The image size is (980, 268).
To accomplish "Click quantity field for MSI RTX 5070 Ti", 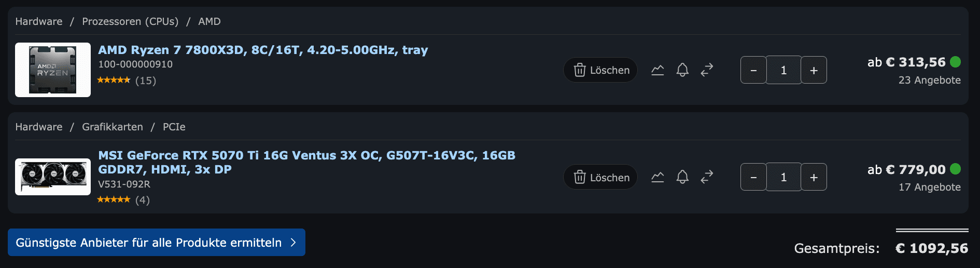I will point(783,178).
